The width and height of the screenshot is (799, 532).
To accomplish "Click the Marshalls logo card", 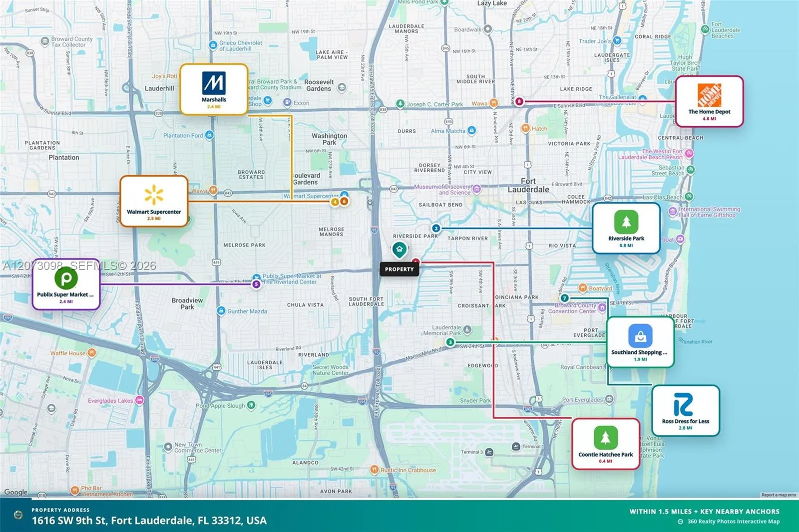I will 214,89.
